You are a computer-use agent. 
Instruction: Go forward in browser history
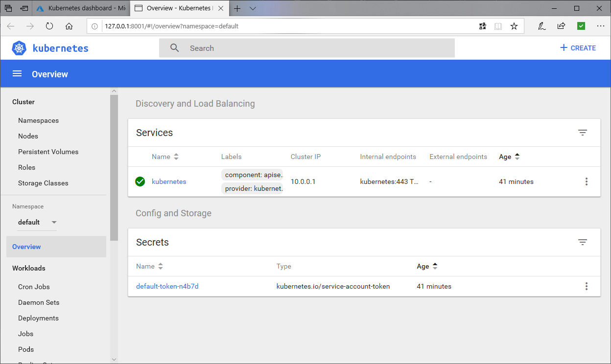point(30,26)
